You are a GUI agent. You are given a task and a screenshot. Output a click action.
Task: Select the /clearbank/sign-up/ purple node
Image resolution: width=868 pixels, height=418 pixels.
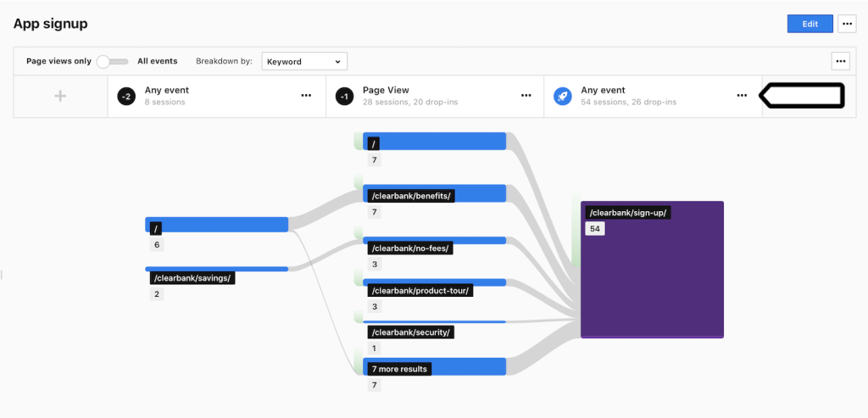coord(652,270)
